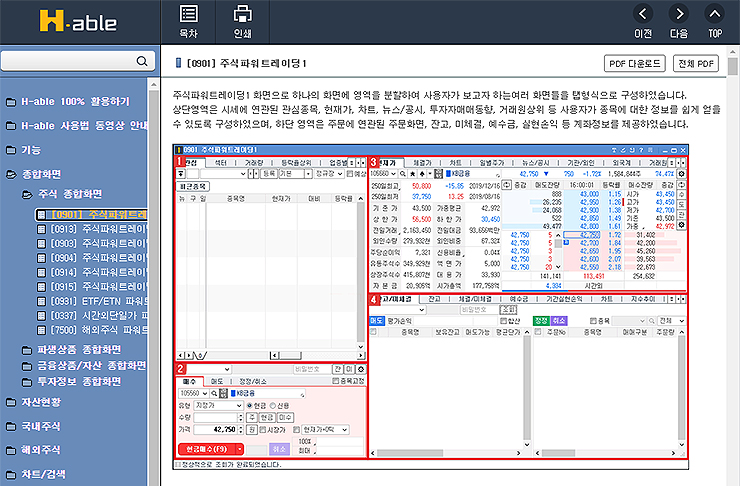Toggle 종목 filter checkbox in 미체결 area

[594, 321]
